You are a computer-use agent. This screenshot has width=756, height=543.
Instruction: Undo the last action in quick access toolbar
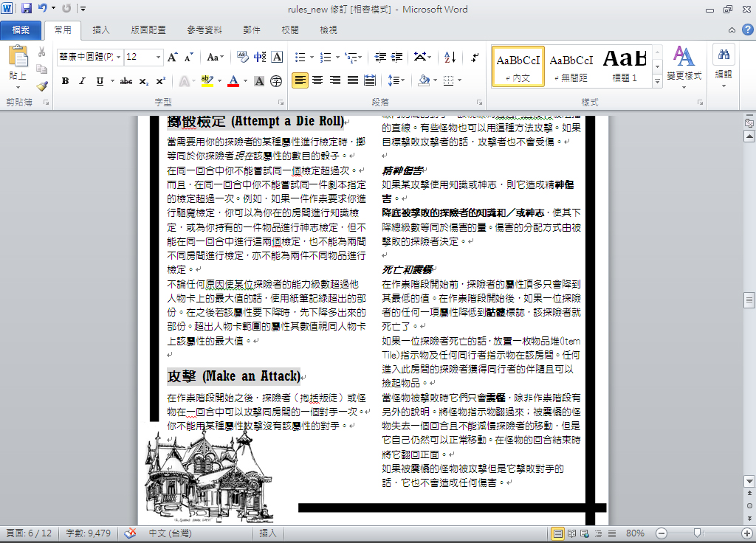(42, 8)
